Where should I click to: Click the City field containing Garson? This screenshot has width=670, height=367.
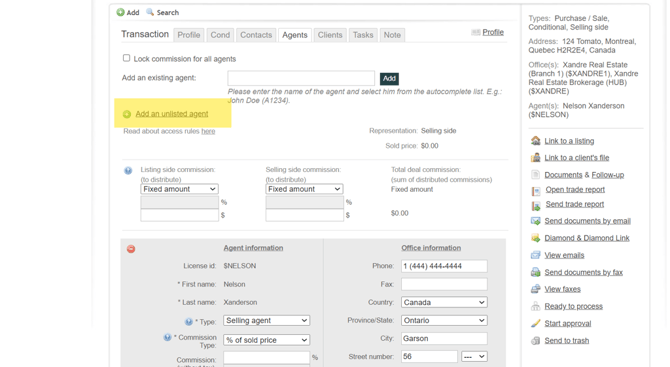[x=444, y=338]
